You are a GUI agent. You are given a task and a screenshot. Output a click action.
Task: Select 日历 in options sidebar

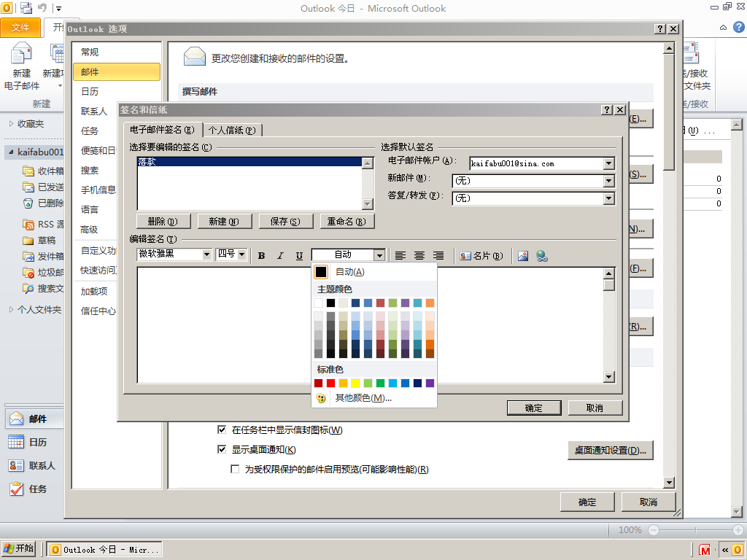coord(90,91)
